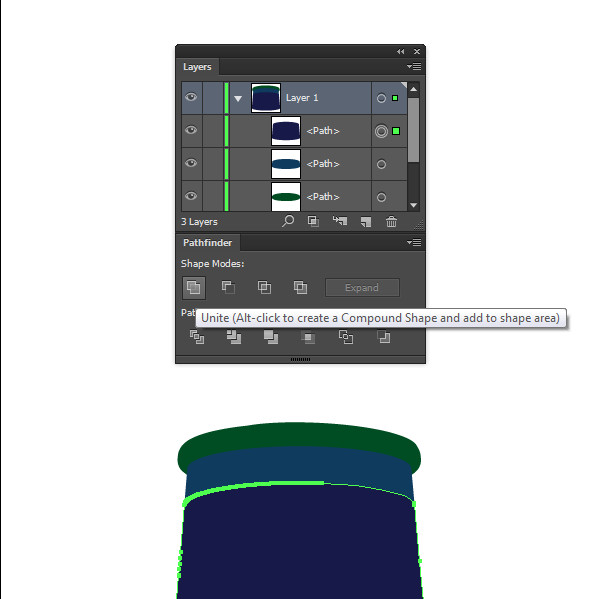The width and height of the screenshot is (599, 599).
Task: Open the Layers panel flyout menu
Action: tap(414, 66)
